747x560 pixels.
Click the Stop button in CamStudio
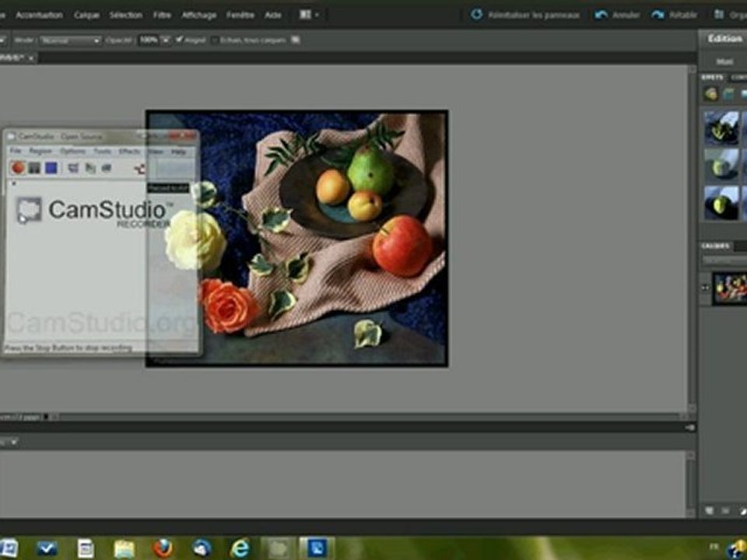[x=51, y=168]
